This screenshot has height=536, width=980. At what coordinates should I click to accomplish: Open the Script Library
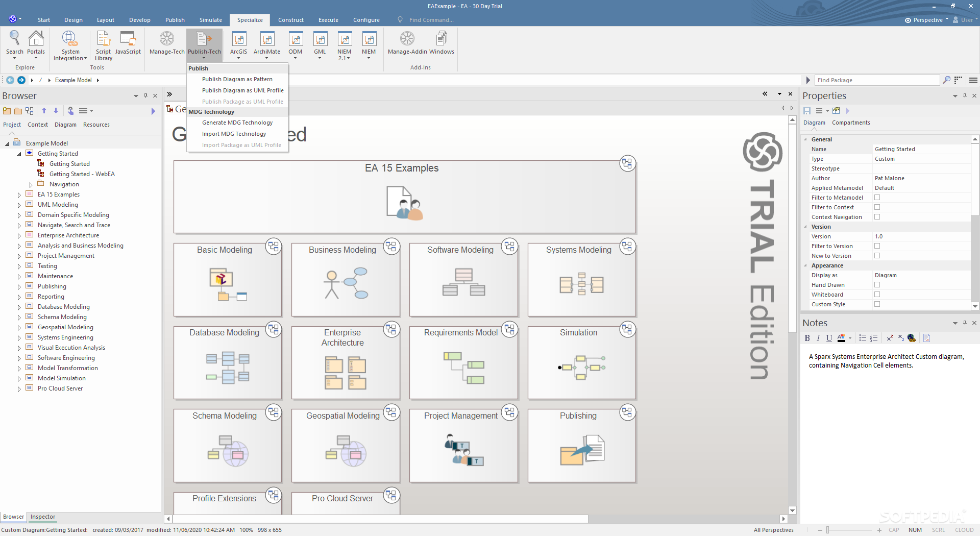(103, 46)
